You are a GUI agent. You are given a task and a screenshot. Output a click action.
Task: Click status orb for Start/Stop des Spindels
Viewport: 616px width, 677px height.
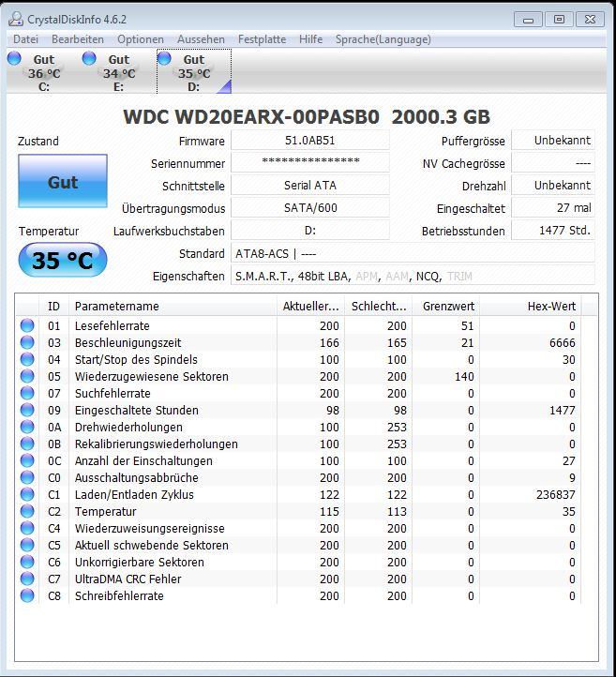(27, 359)
